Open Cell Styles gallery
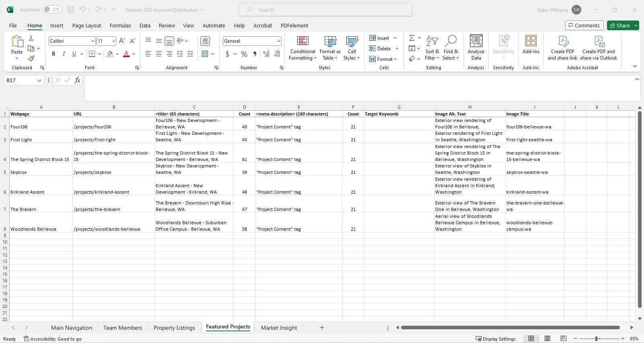 [352, 48]
